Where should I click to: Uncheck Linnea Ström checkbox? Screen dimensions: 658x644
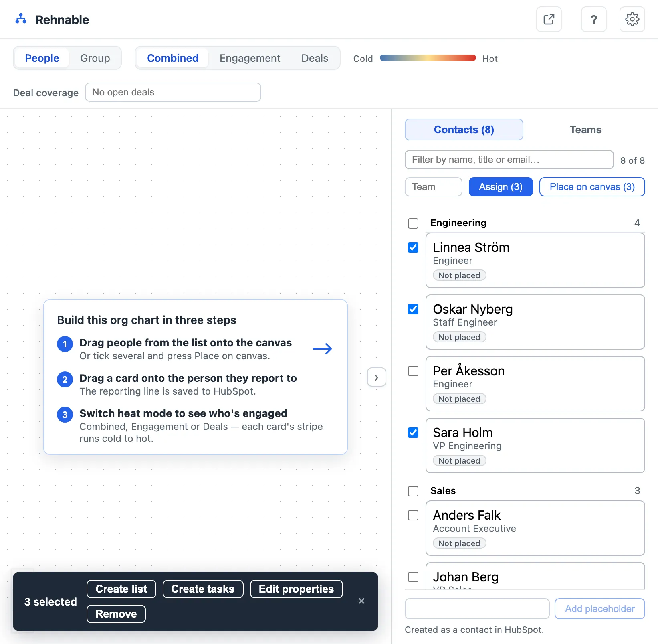click(413, 247)
